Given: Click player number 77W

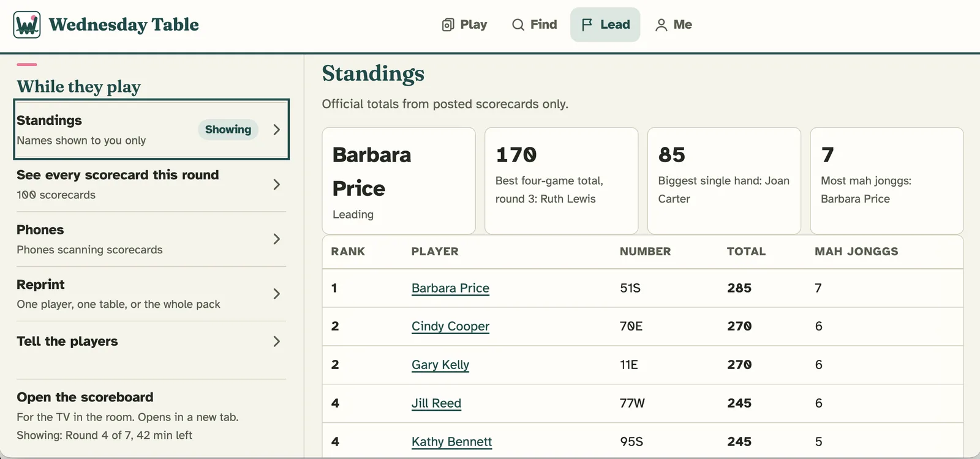Looking at the screenshot, I should click(x=632, y=403).
